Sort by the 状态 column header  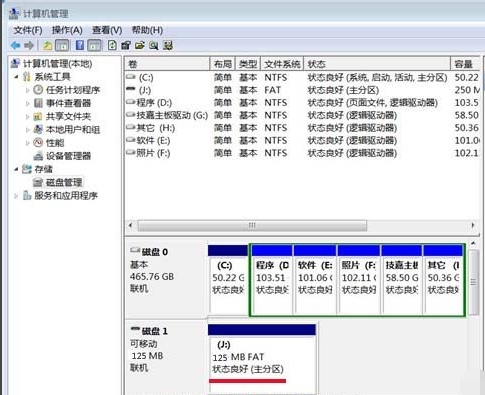(377, 64)
